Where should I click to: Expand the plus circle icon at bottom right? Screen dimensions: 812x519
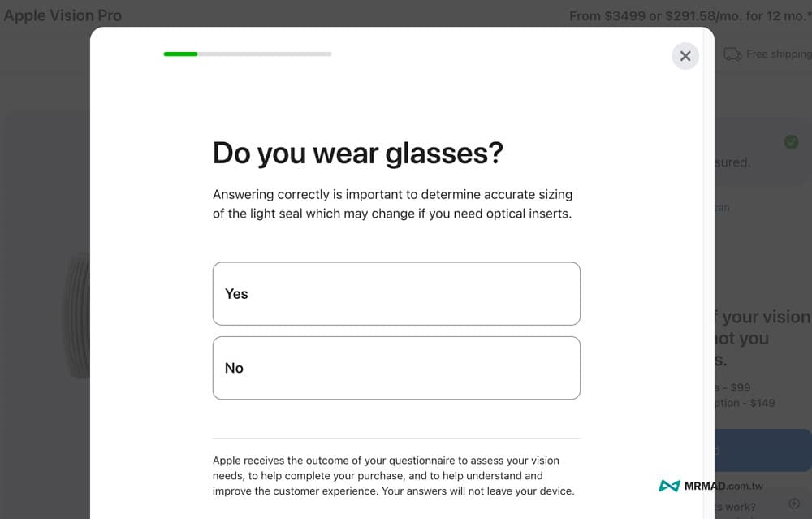[x=794, y=504]
